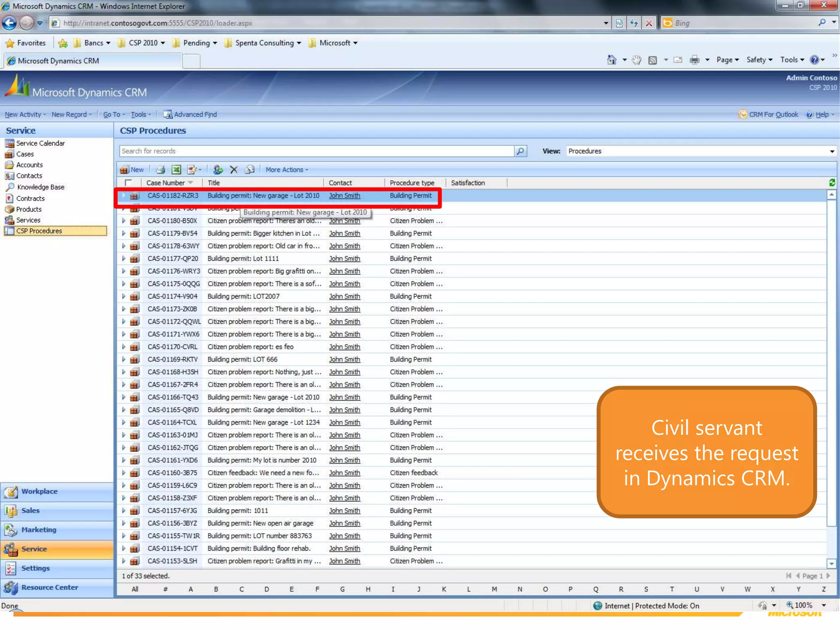
Task: Click the zoom level 100% control
Action: 803,605
